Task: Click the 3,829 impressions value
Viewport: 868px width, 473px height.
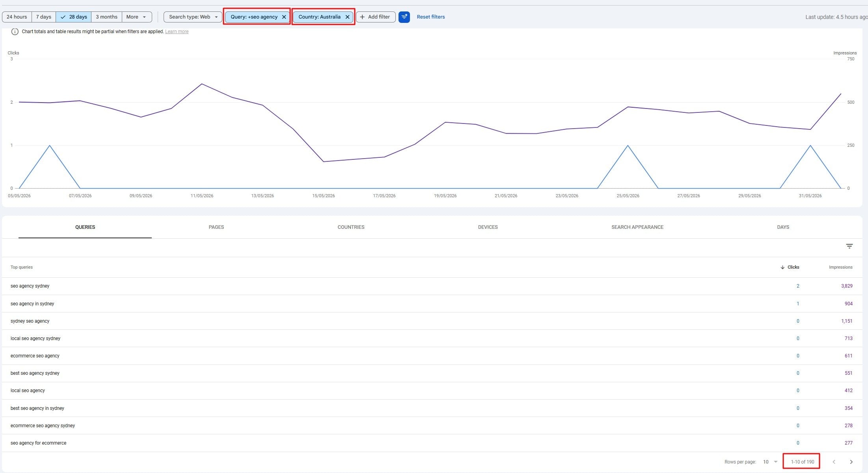Action: 847,286
